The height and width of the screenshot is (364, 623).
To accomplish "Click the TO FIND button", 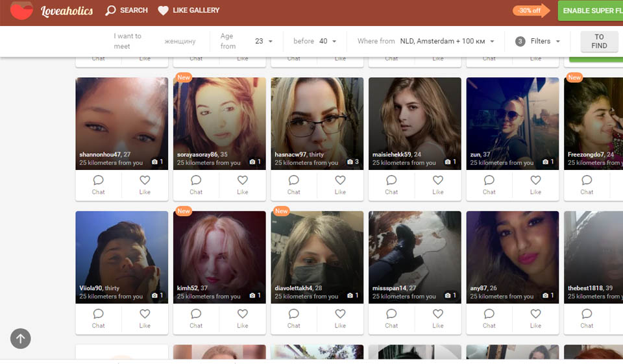I will [x=598, y=42].
